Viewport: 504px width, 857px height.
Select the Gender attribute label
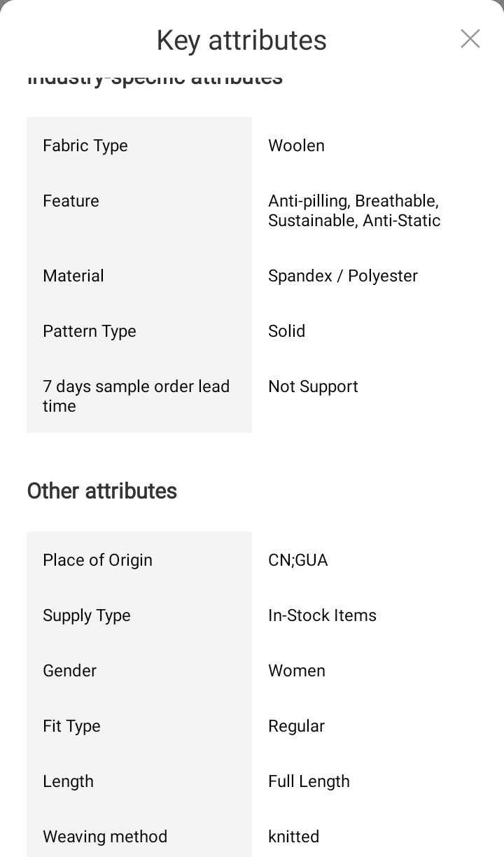pos(70,671)
